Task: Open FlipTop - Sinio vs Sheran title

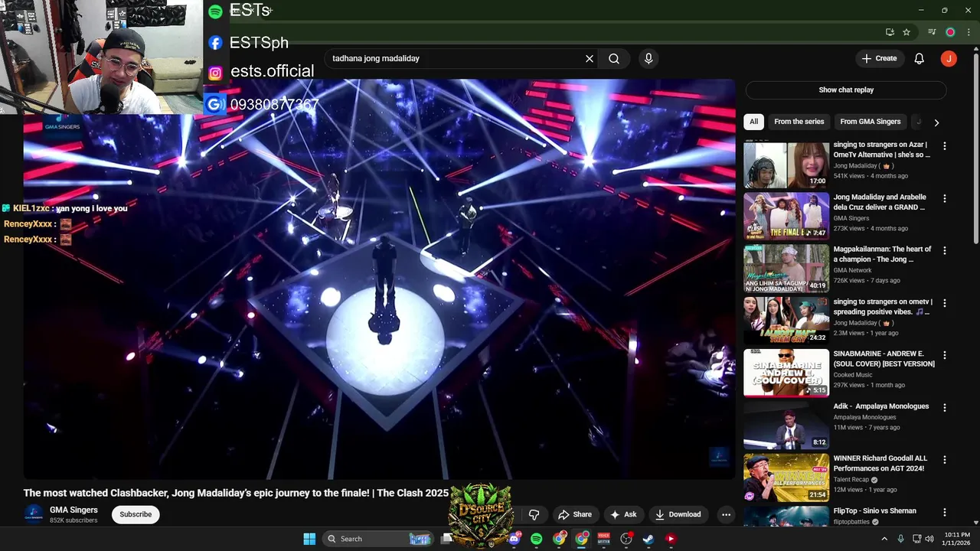Action: (x=874, y=510)
